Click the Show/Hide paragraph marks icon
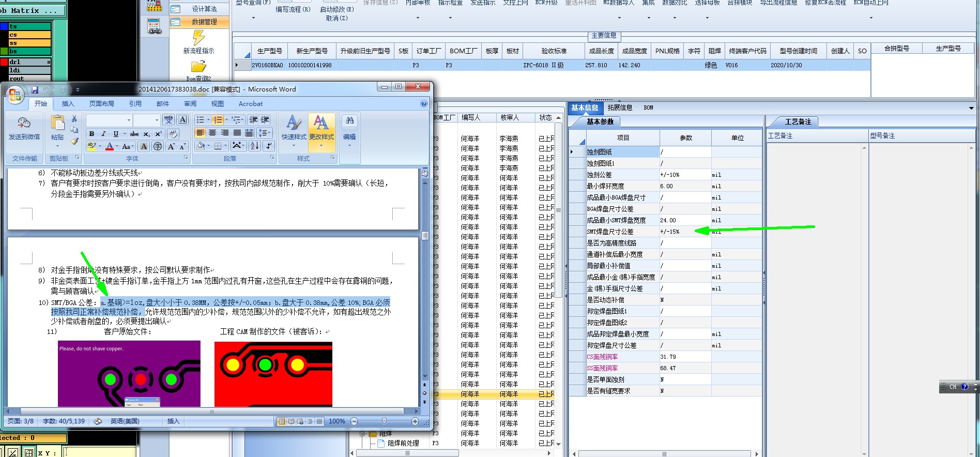 [x=269, y=146]
